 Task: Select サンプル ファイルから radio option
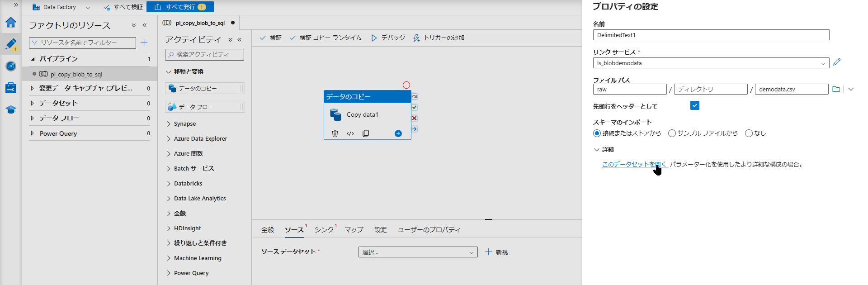point(672,133)
